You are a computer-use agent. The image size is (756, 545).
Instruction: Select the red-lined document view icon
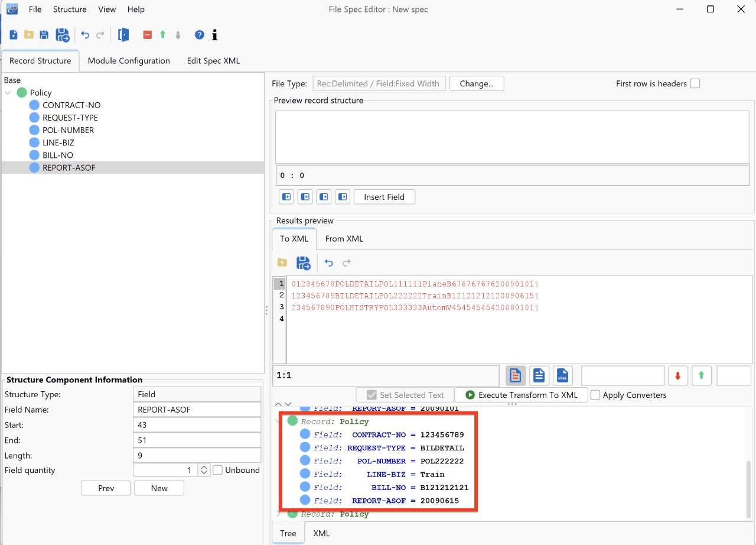coord(516,375)
